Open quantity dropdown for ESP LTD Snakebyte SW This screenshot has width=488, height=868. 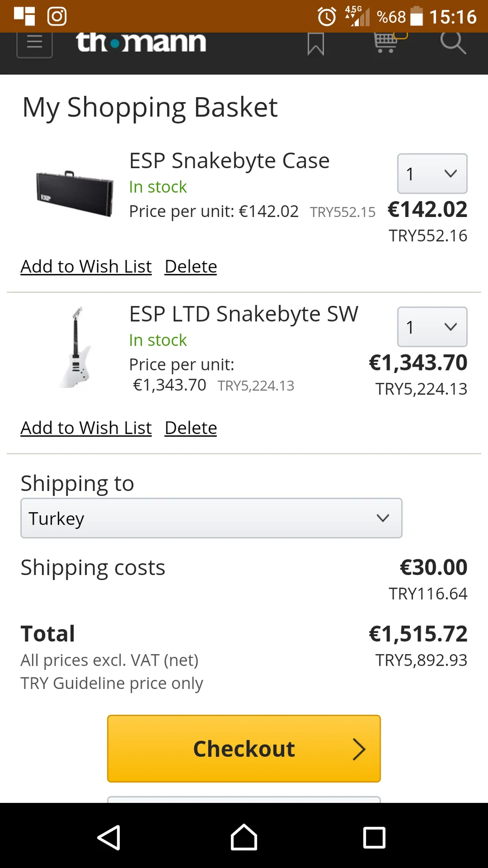pos(432,327)
